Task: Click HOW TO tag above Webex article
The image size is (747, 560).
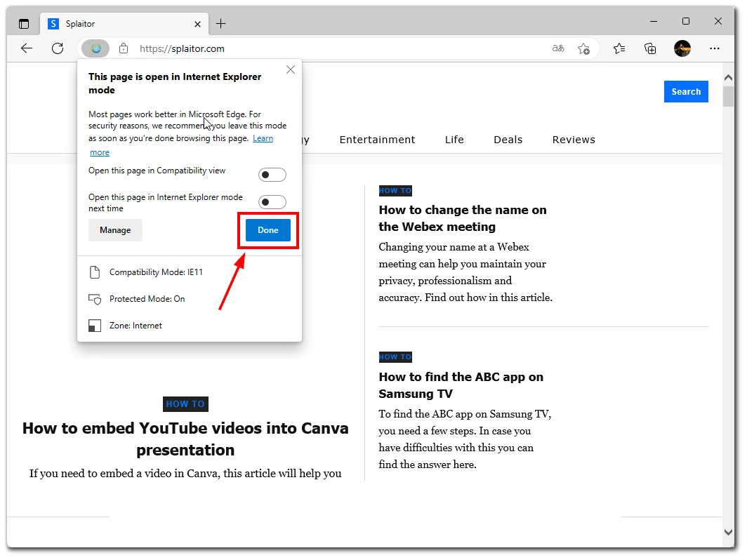Action: pos(395,190)
